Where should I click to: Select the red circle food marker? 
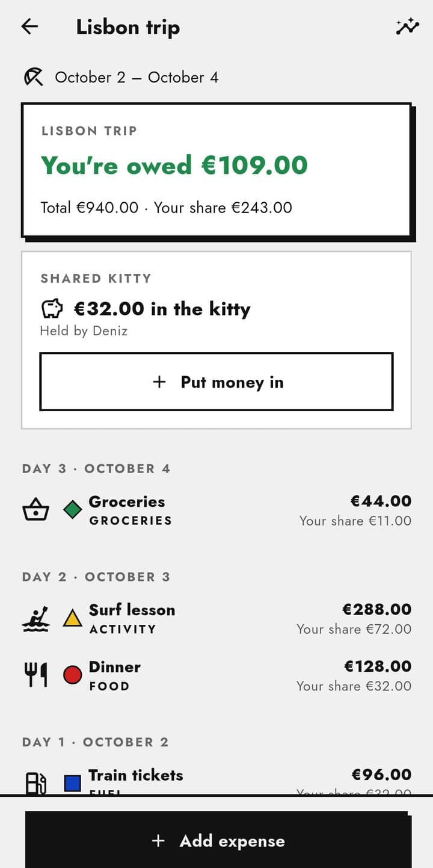73,675
